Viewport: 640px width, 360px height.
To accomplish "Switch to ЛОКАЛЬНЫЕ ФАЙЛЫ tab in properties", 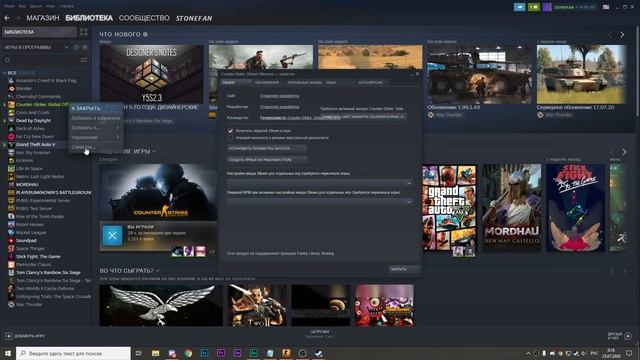I will 304,82.
